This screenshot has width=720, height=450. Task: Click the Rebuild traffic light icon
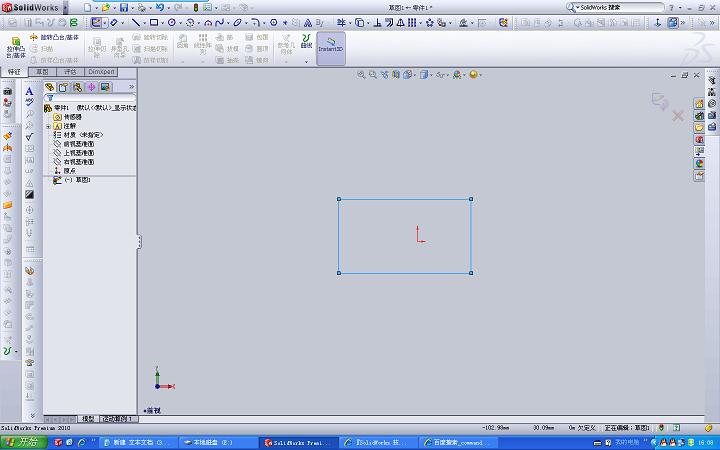pyautogui.click(x=196, y=7)
